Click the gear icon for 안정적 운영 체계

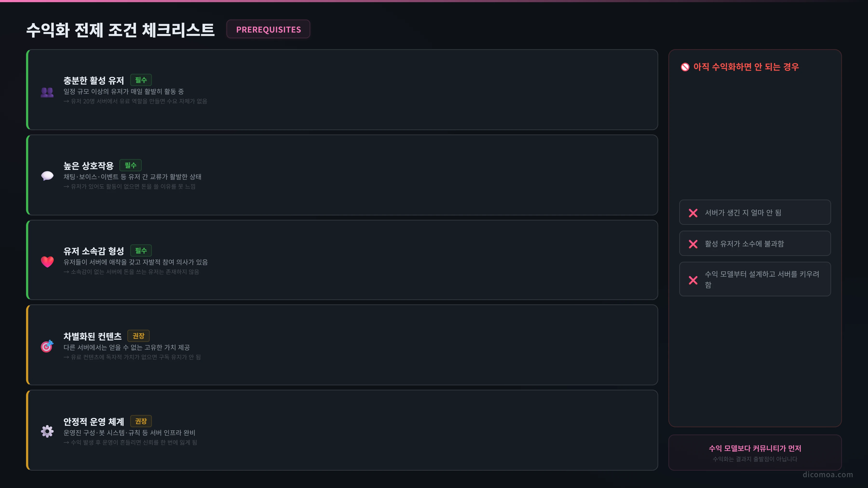pyautogui.click(x=47, y=431)
